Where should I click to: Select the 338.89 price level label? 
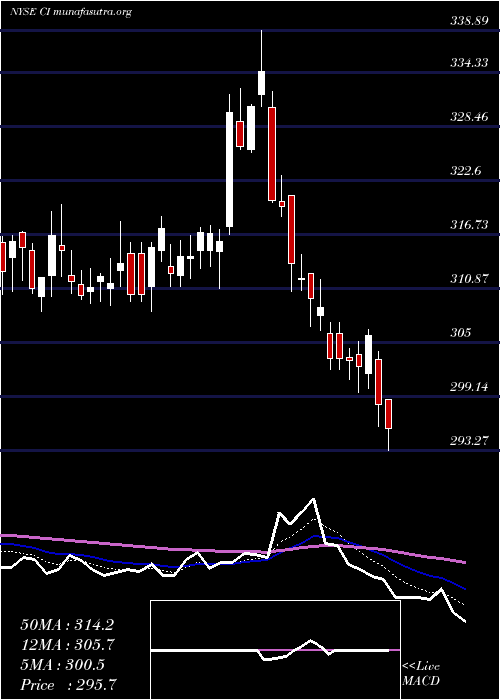468,21
